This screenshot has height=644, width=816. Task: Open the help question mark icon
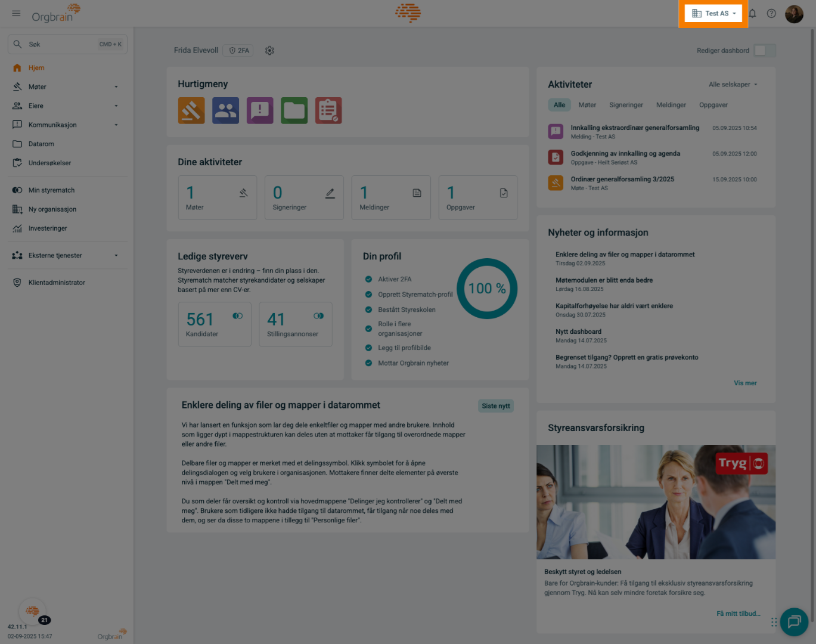pyautogui.click(x=771, y=13)
